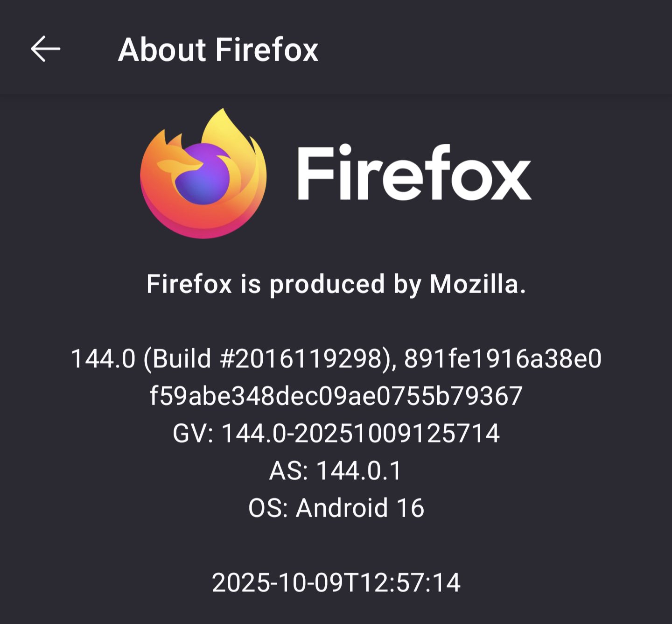Click the About Firefox page title

(218, 50)
